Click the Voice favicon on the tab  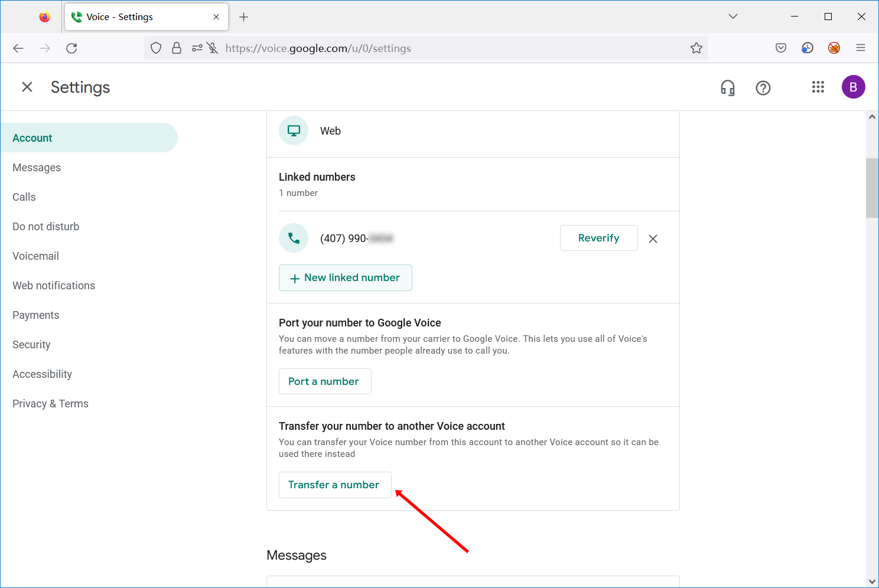pos(77,17)
